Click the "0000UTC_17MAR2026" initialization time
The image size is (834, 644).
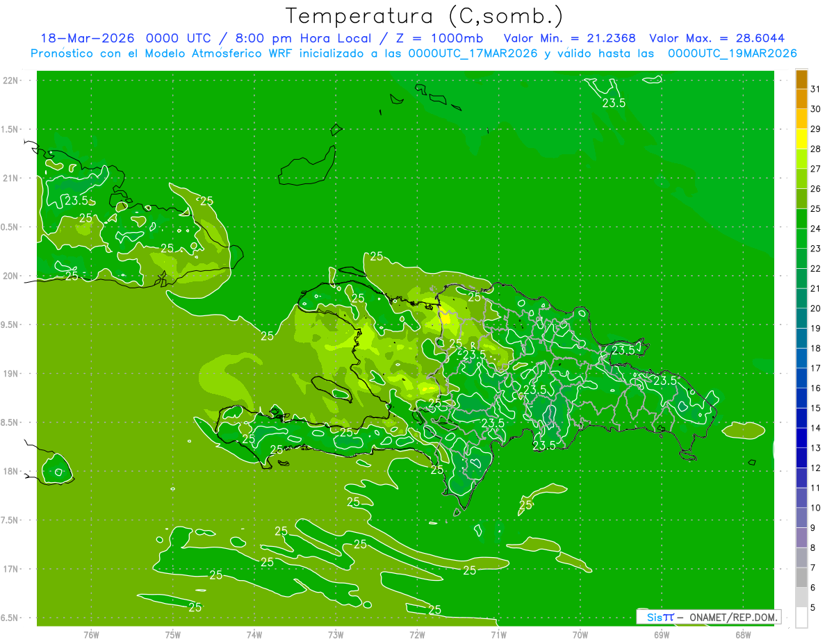coord(473,53)
